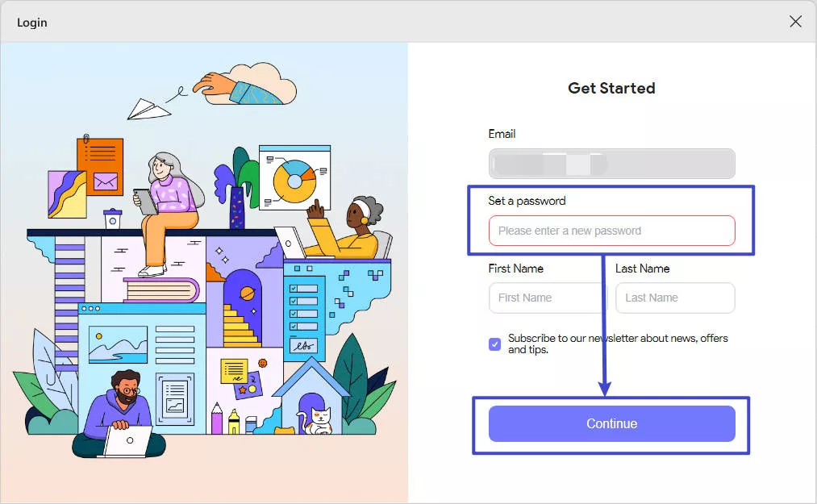This screenshot has width=817, height=504.
Task: Click the paper airplane illustration
Action: coord(149,109)
